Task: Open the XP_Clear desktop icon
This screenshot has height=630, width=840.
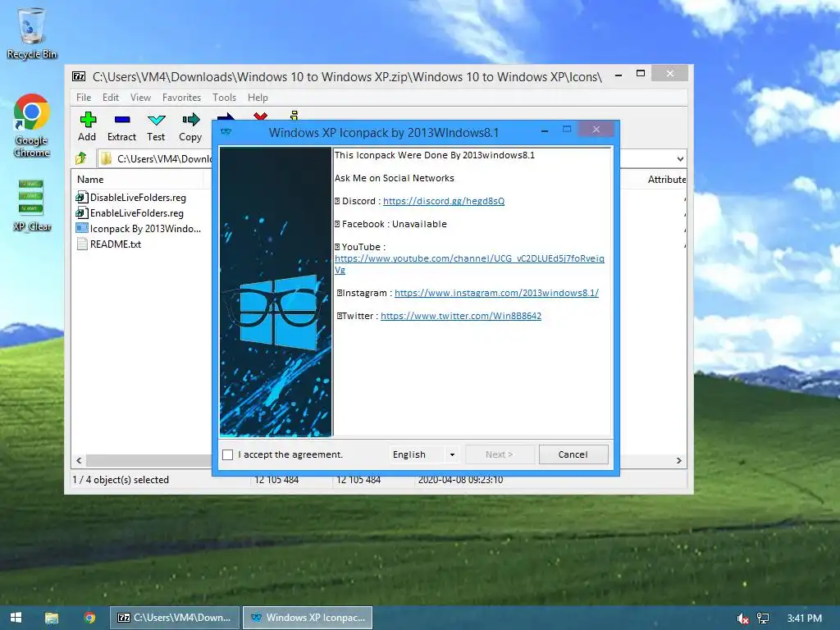Action: (x=32, y=204)
